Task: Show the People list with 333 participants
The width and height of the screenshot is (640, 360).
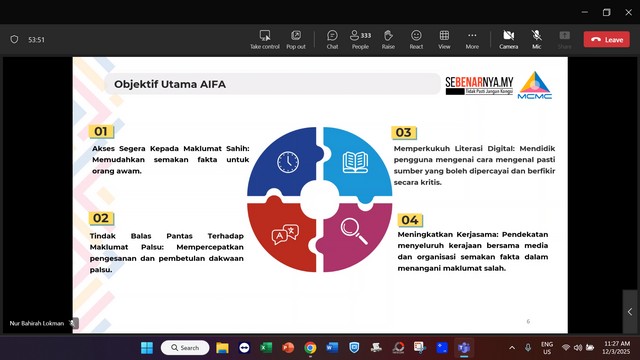Action: pos(360,40)
